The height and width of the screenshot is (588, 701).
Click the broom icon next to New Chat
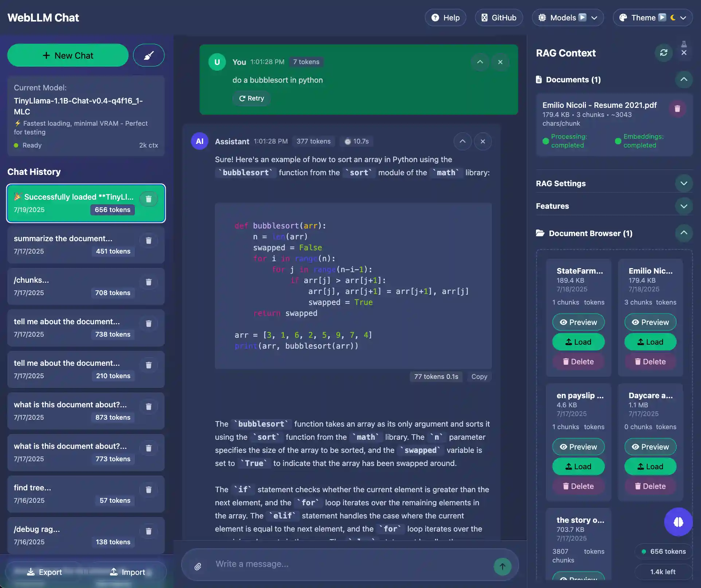[149, 55]
